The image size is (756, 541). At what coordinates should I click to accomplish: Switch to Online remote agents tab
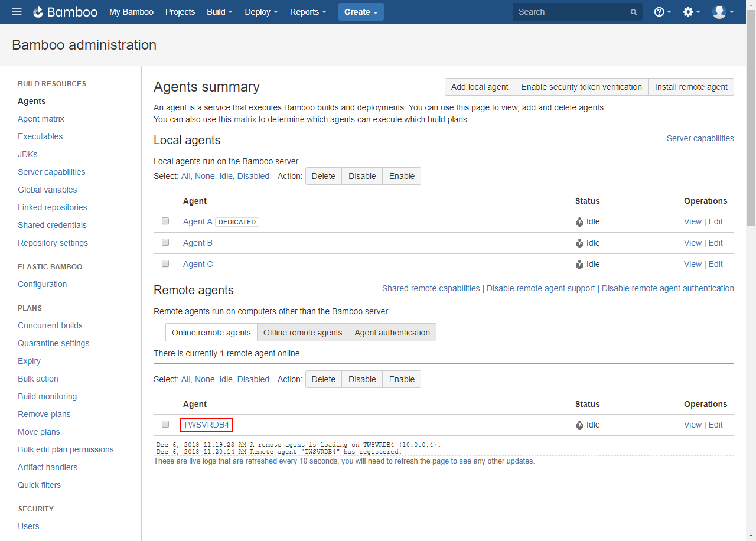tap(211, 333)
